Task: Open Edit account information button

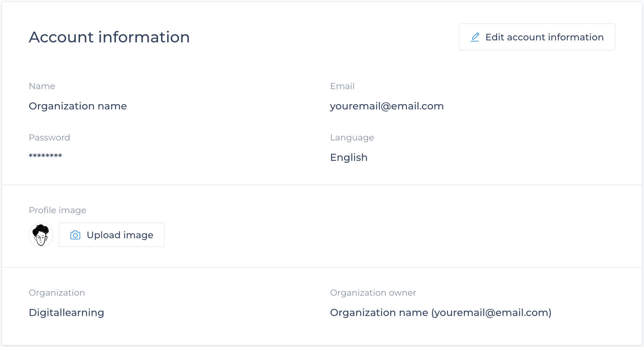Action: tap(537, 37)
